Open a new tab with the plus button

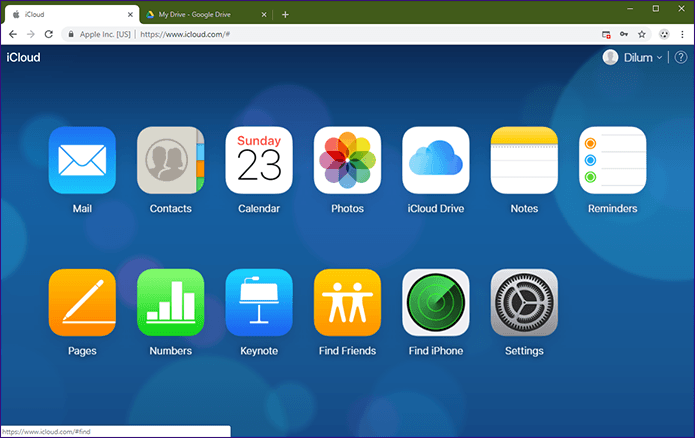(x=285, y=15)
